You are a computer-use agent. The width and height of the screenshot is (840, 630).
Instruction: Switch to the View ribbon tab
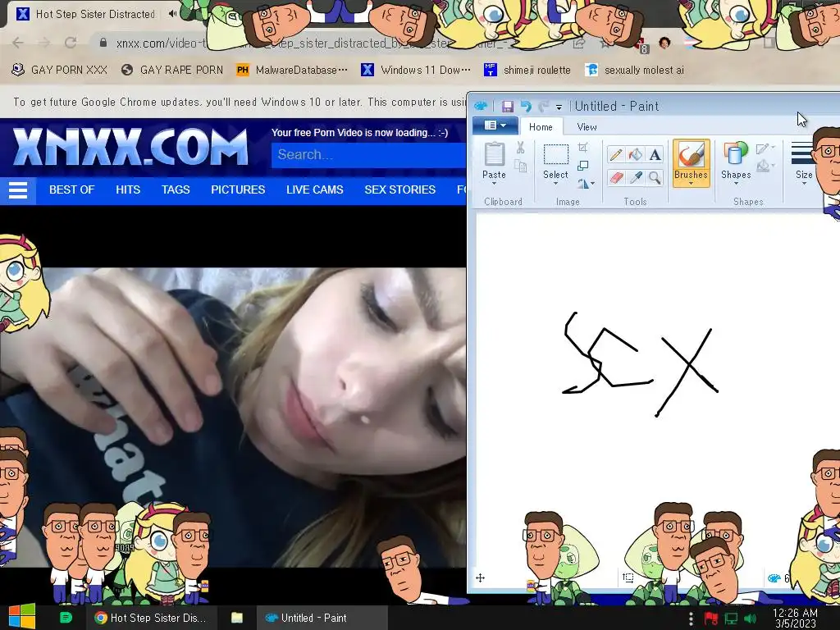(587, 127)
